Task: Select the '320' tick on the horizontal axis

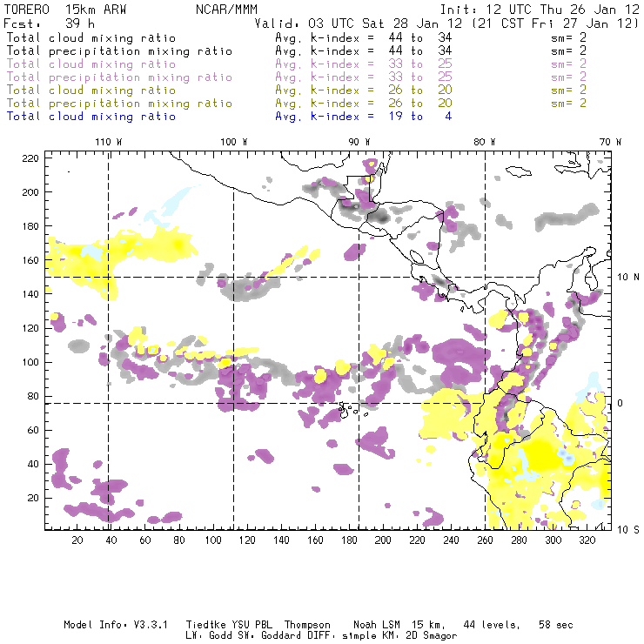Action: point(587,540)
